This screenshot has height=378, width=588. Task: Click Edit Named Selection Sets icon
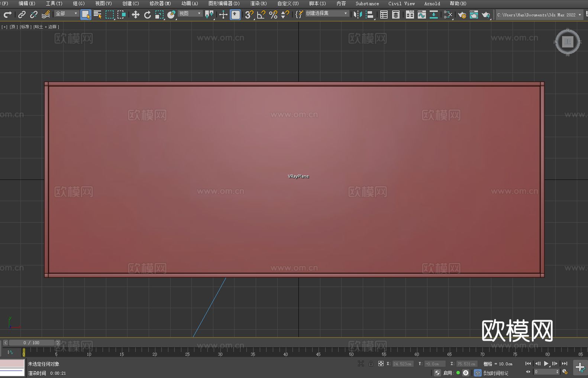299,14
